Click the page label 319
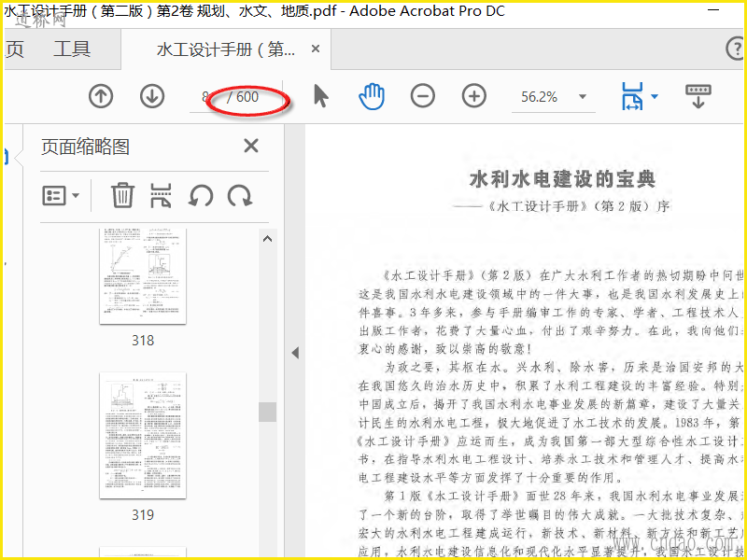 [143, 515]
